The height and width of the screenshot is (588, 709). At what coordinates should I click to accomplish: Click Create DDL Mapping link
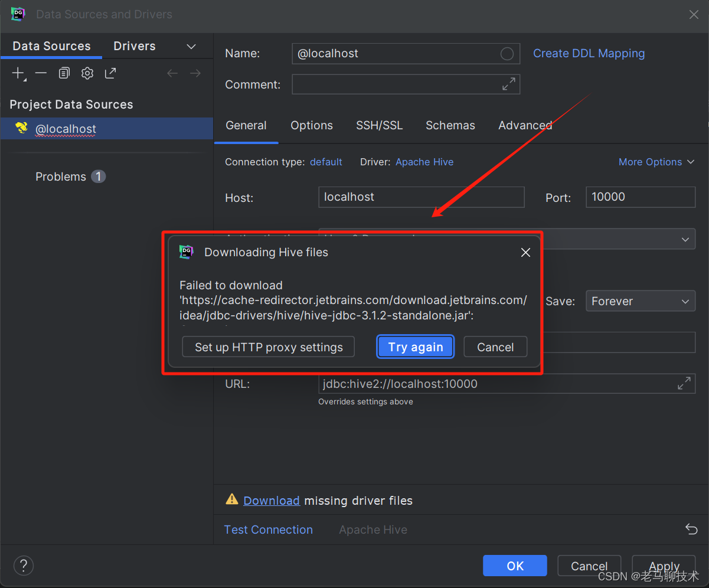[x=589, y=54]
